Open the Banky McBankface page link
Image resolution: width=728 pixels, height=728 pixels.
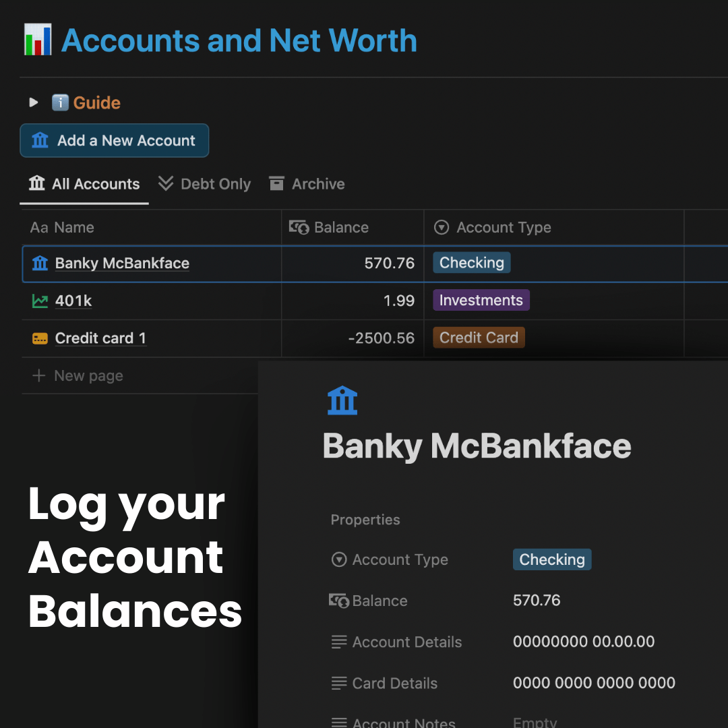[122, 264]
